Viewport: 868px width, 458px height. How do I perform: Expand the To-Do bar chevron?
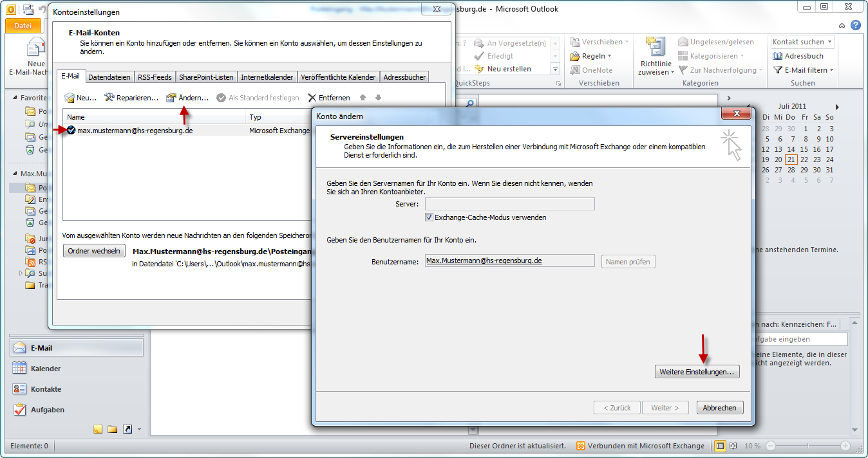click(x=729, y=98)
